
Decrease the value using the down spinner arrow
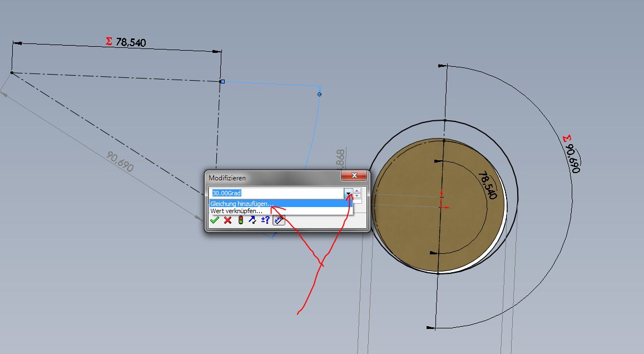[357, 196]
